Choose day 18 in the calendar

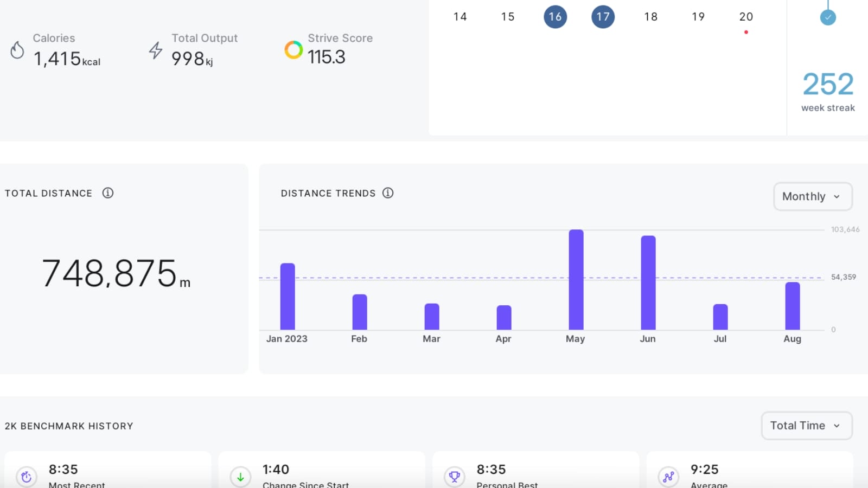(650, 17)
